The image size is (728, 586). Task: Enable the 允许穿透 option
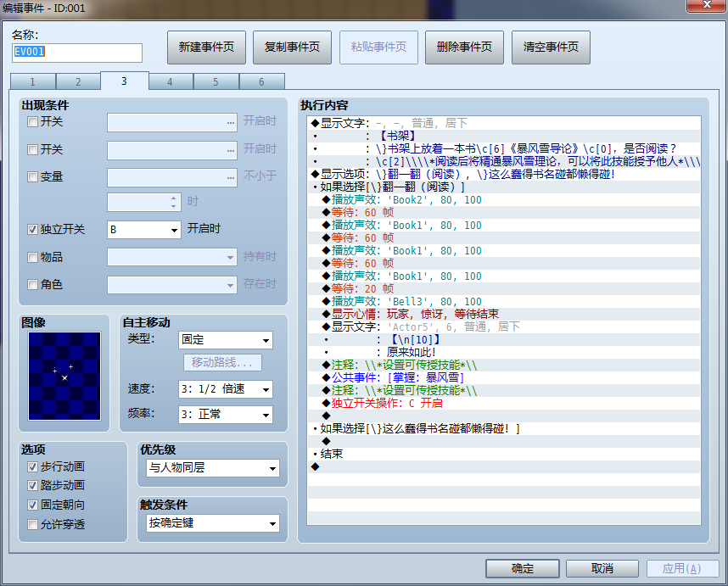[x=32, y=524]
